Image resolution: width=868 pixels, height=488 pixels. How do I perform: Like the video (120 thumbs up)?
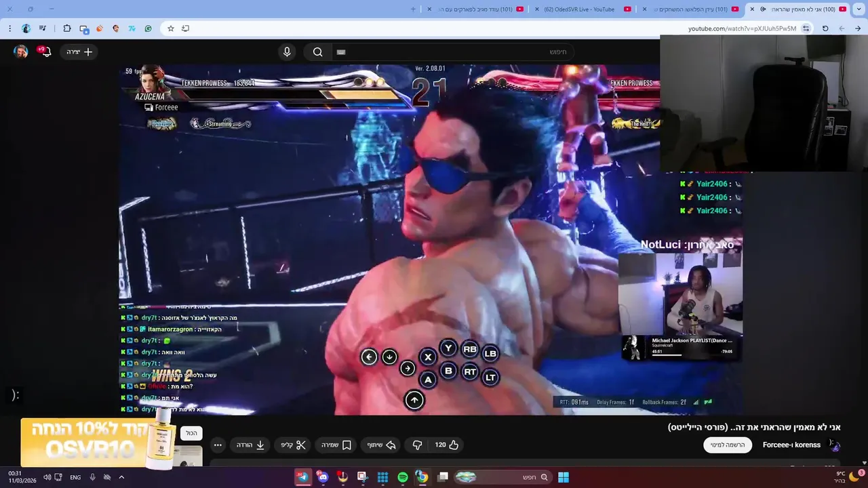(447, 445)
